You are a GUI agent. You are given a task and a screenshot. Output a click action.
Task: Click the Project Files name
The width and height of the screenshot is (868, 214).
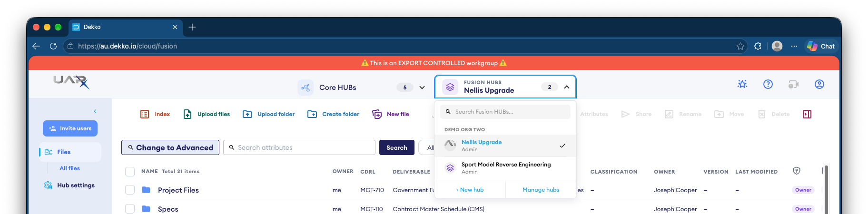(178, 190)
